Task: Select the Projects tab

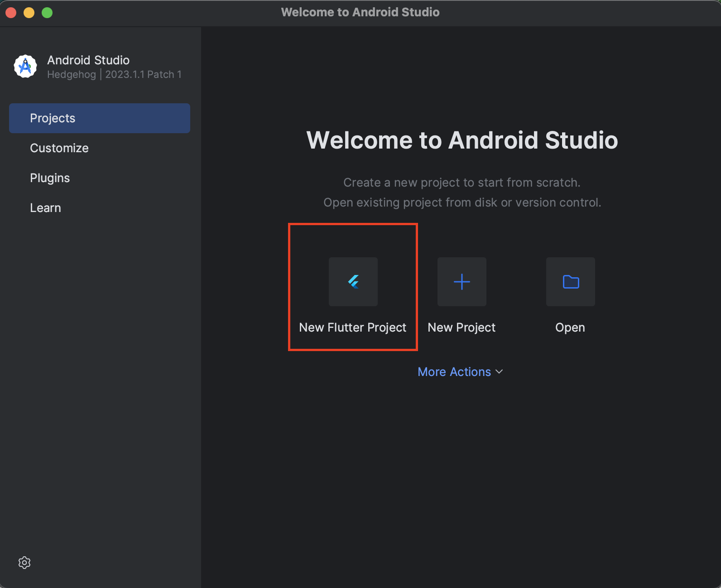Action: click(x=100, y=118)
